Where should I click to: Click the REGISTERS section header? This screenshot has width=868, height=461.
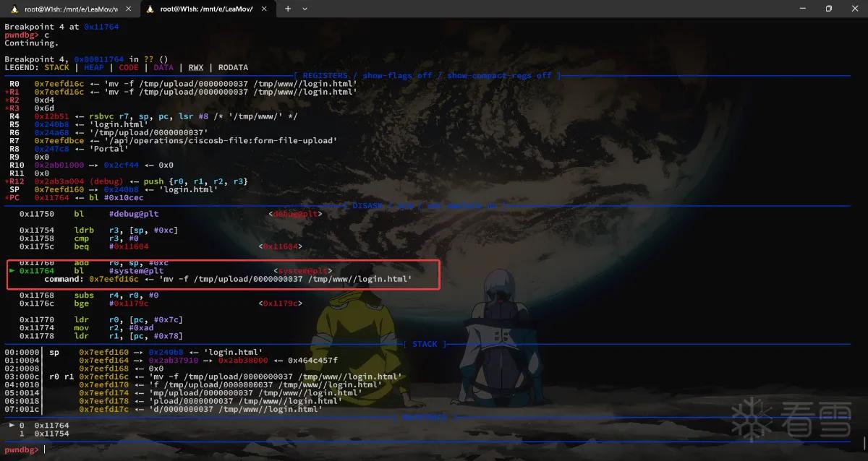[x=427, y=75]
